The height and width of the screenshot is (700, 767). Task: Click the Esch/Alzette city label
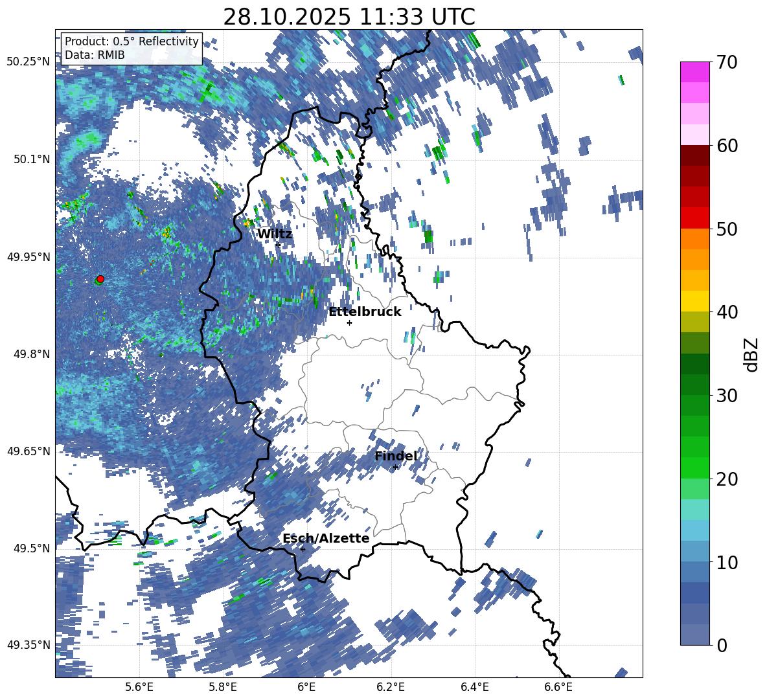pyautogui.click(x=326, y=538)
